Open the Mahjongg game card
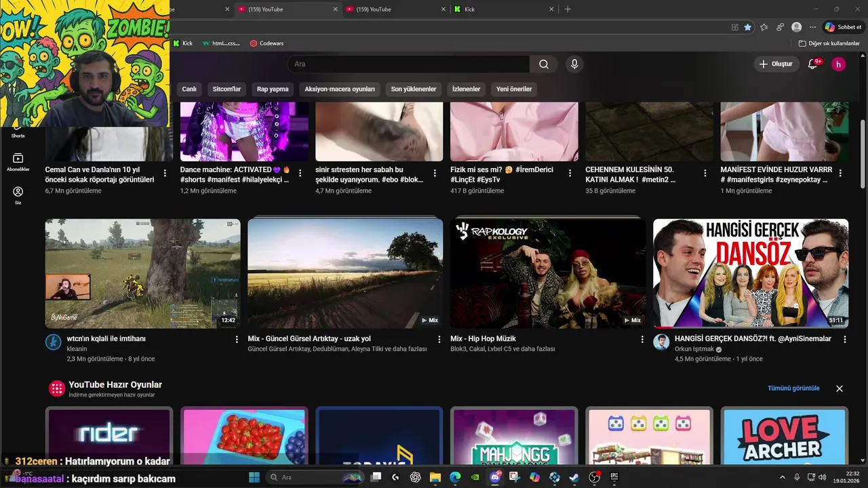Image resolution: width=868 pixels, height=488 pixels. pyautogui.click(x=514, y=436)
